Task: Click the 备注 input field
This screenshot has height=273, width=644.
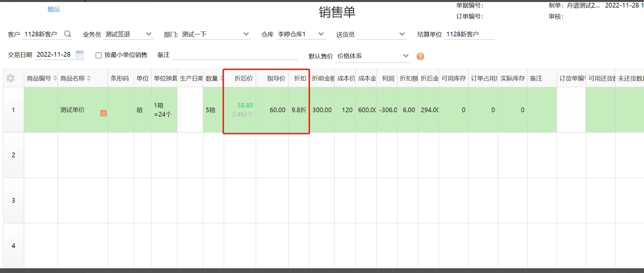Action: pyautogui.click(x=235, y=55)
